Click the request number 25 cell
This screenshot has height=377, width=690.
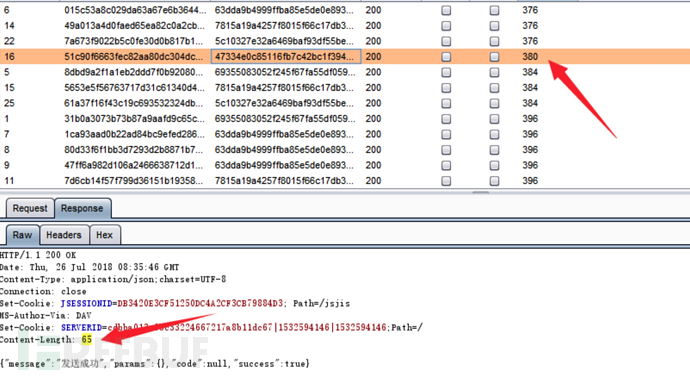click(9, 103)
